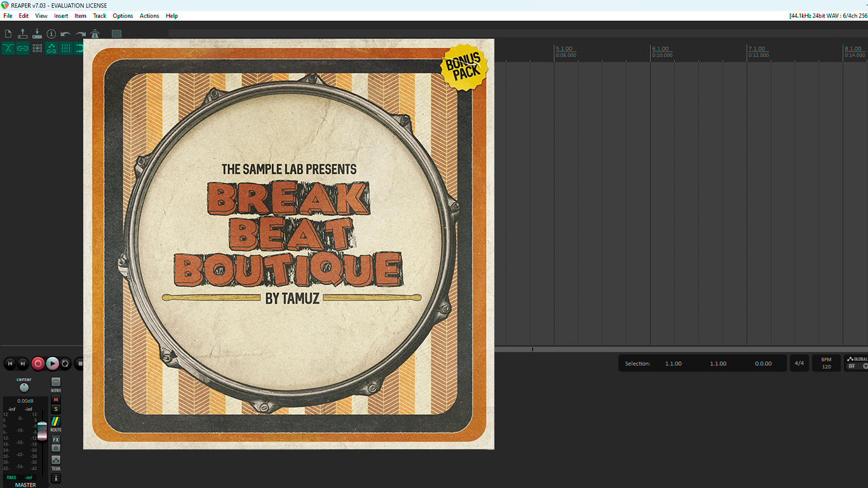868x488 pixels.
Task: Toggle the metronome icon
Action: pos(95,34)
